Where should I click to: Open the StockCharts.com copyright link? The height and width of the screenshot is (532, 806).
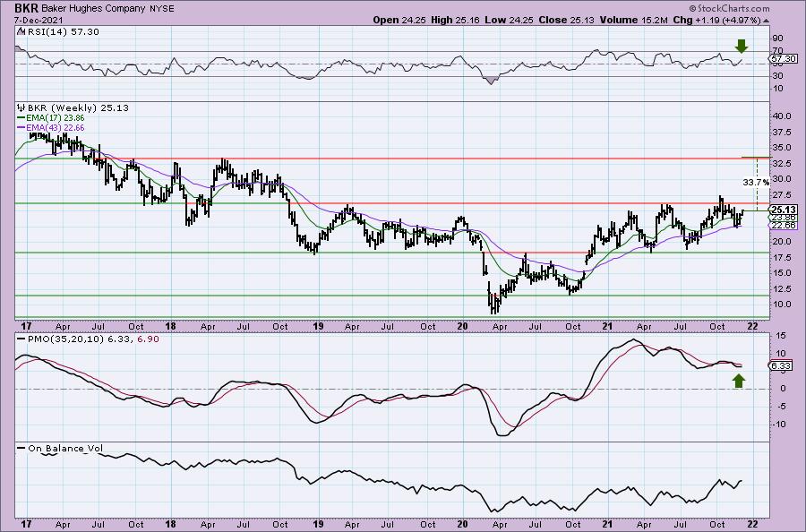click(729, 8)
